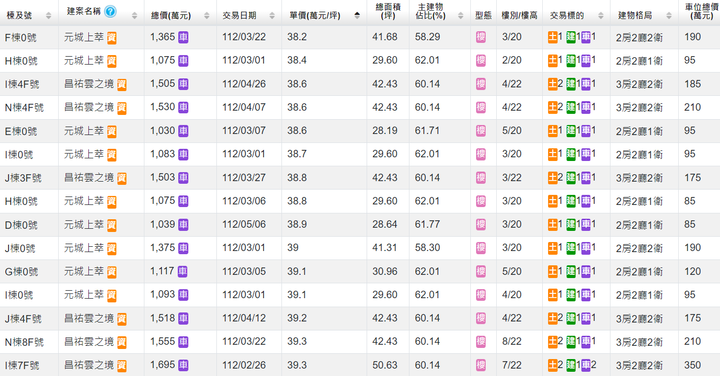The width and height of the screenshot is (720, 376).
Task: Click purple 車 icon beside price 1,695
Action: [x=183, y=365]
